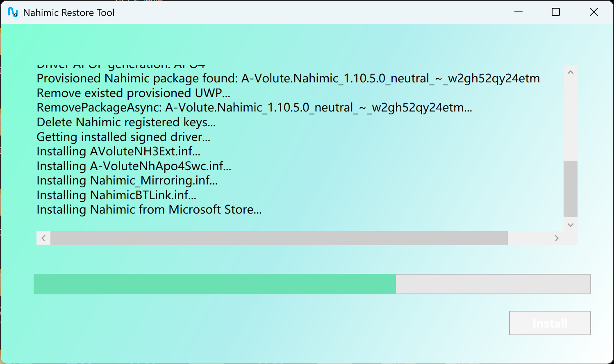Image resolution: width=614 pixels, height=364 pixels.
Task: Close the Nahimic Restore Tool window
Action: pos(594,12)
